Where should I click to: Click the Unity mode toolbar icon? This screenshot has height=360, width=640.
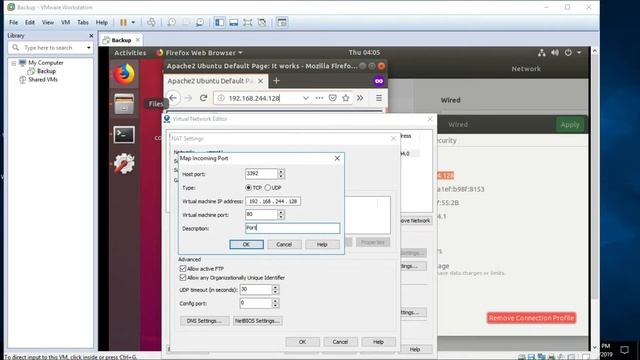(262, 22)
